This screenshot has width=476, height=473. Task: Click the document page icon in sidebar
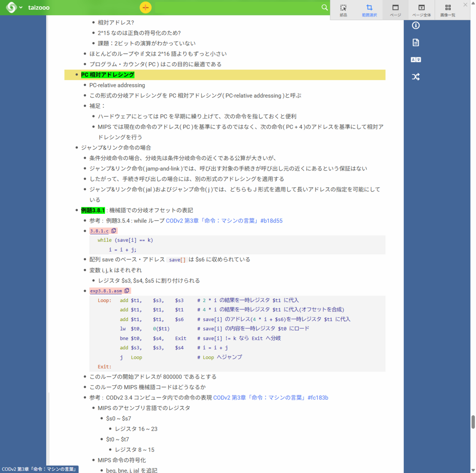point(416,42)
